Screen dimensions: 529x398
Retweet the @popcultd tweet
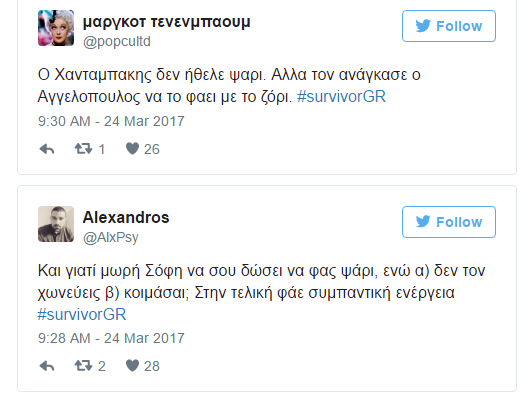tap(83, 149)
